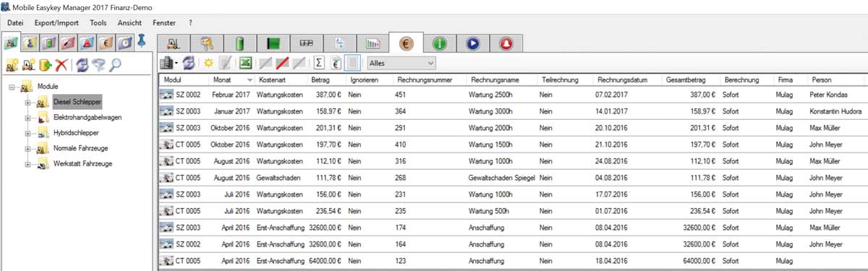This screenshot has width=868, height=271.
Task: Sort by the Monat column header
Action: pyautogui.click(x=231, y=79)
